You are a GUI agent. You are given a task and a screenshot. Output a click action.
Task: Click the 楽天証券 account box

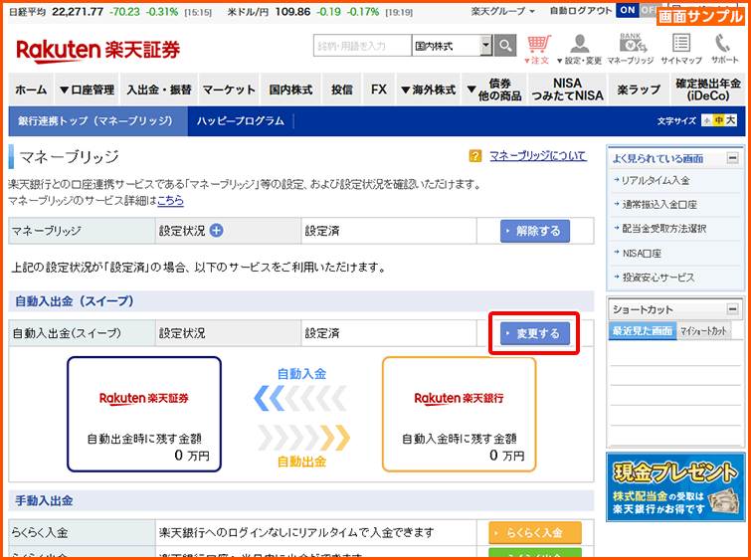click(x=144, y=415)
